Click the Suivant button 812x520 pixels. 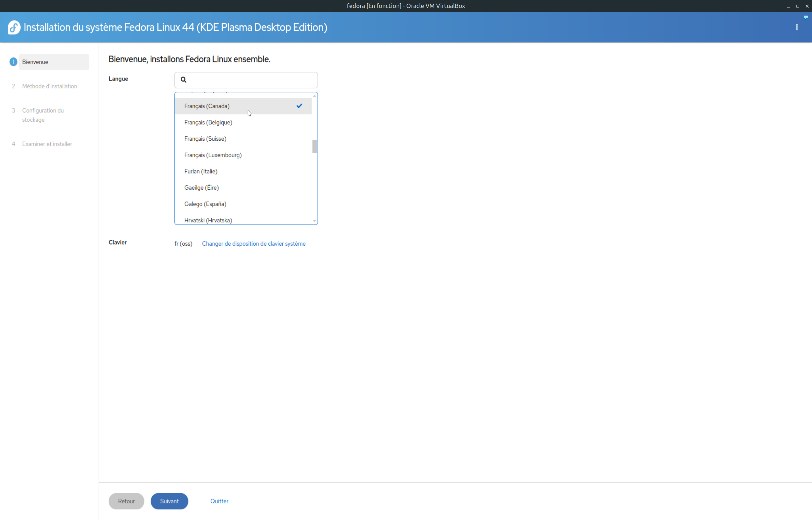coord(169,501)
